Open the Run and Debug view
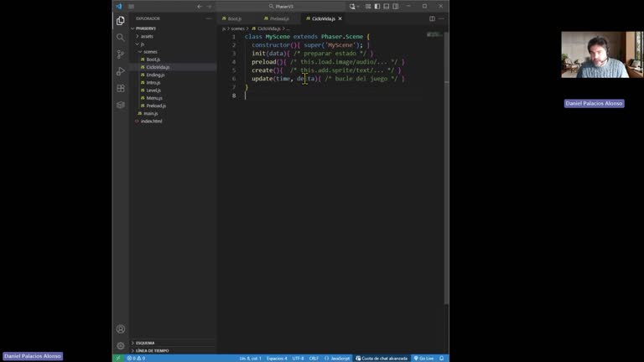644x362 pixels. 121,71
